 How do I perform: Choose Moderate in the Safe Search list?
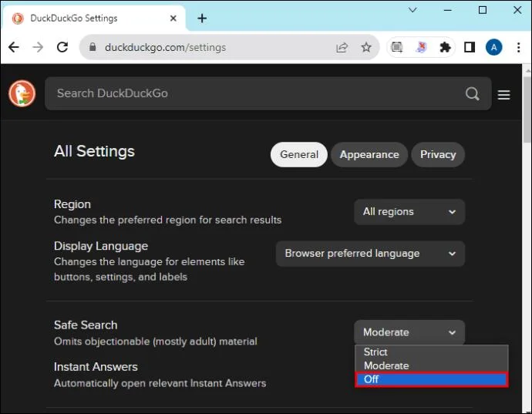pyautogui.click(x=431, y=365)
